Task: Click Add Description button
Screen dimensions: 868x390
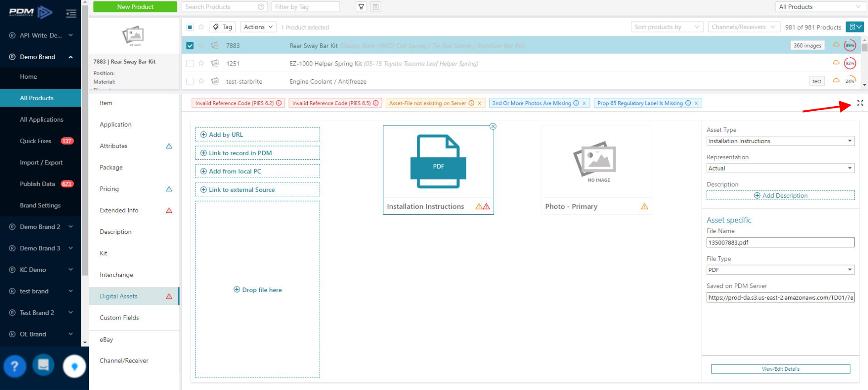Action: (781, 195)
